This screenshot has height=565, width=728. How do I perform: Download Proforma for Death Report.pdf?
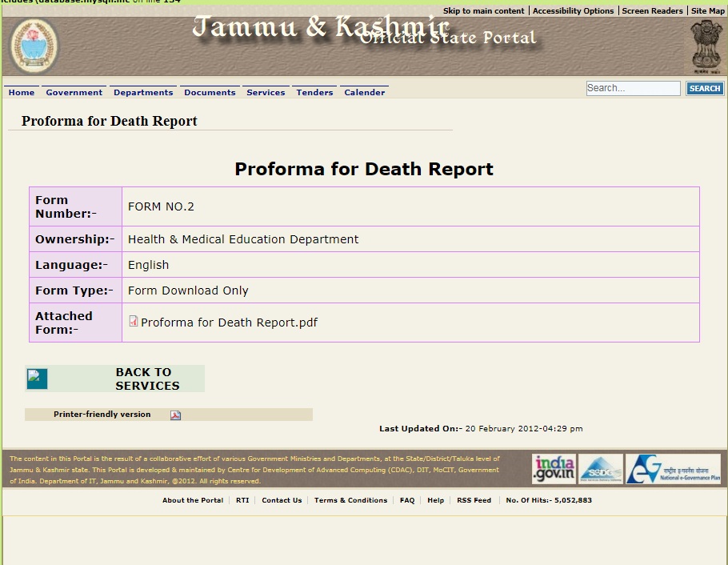(x=229, y=322)
